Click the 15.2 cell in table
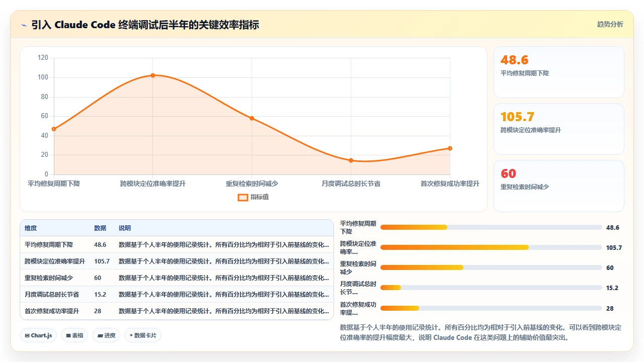 coord(100,295)
